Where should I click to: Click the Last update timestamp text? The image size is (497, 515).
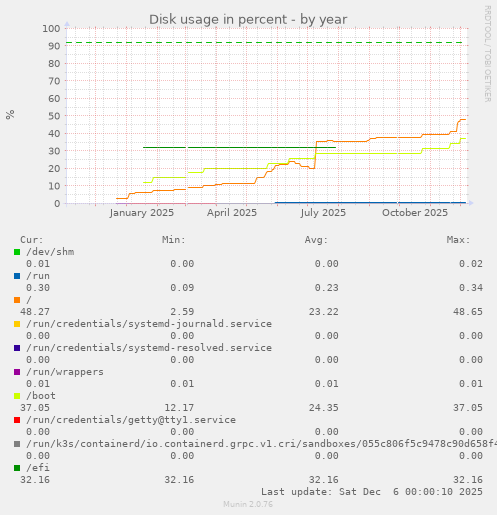coord(372,492)
